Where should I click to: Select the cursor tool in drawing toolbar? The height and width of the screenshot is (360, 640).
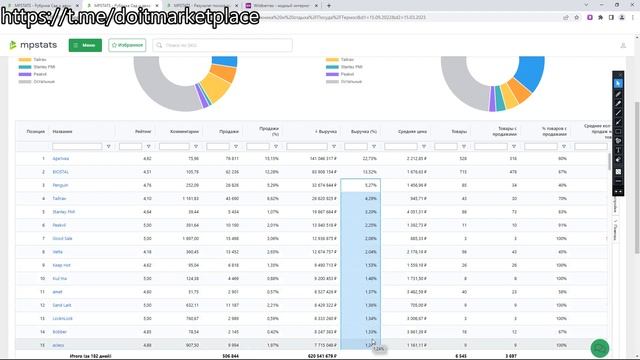[618, 84]
